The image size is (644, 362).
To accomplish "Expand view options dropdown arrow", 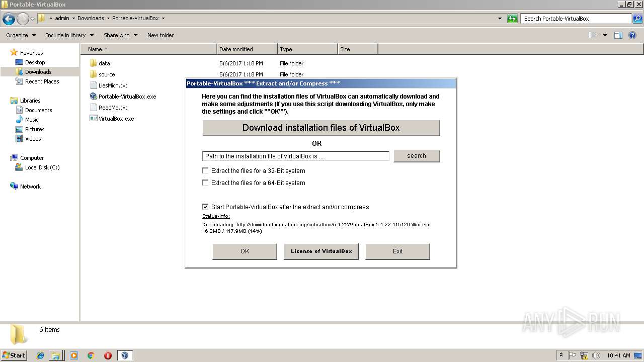I will [x=605, y=35].
